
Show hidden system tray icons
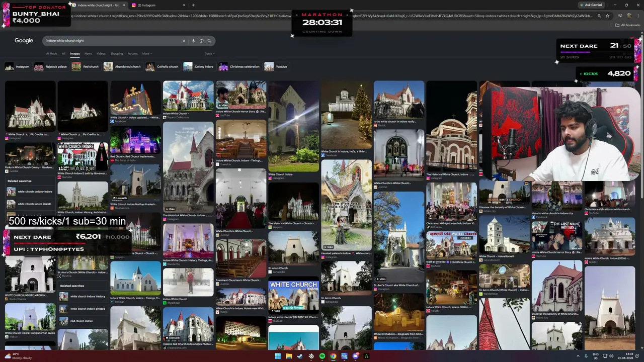coord(578,356)
